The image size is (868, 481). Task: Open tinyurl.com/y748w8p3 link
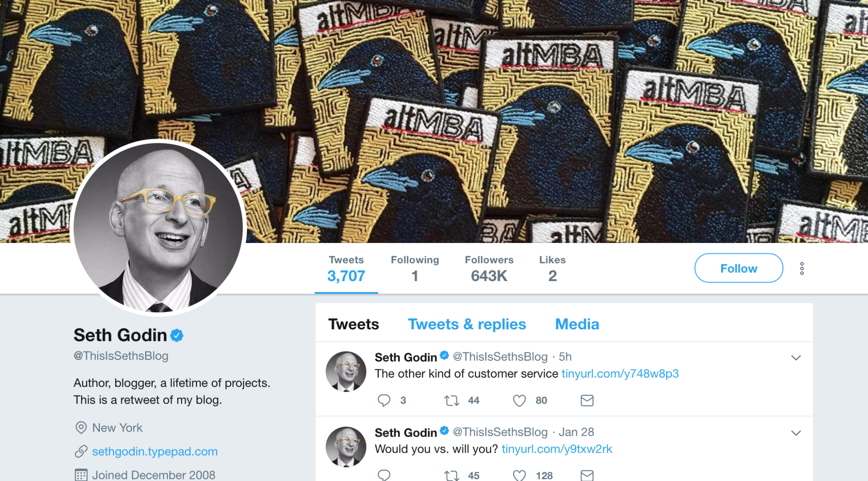(x=620, y=374)
